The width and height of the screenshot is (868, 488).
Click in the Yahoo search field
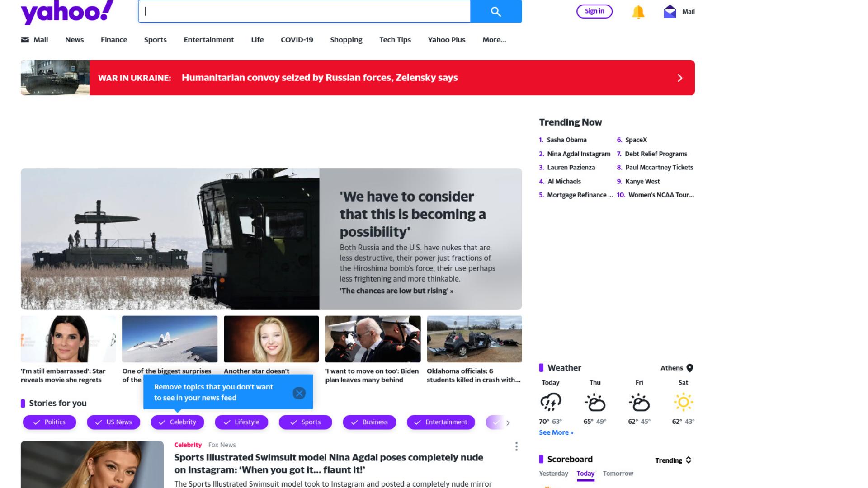[304, 11]
